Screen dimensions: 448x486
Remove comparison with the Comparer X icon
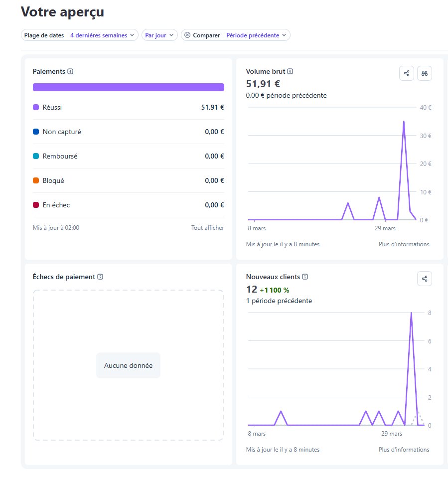pyautogui.click(x=187, y=35)
